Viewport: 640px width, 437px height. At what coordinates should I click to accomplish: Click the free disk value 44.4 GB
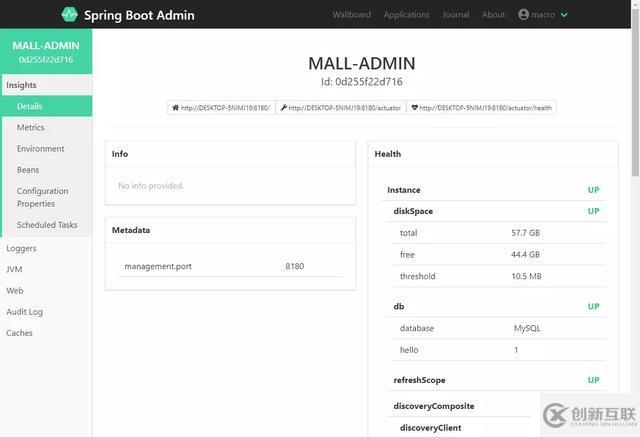pos(525,254)
